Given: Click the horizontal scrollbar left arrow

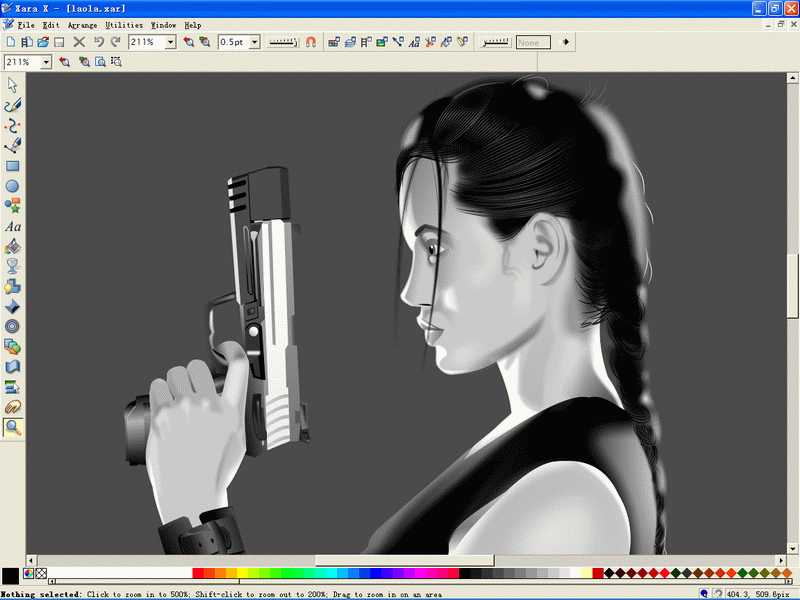Looking at the screenshot, I should [32, 560].
